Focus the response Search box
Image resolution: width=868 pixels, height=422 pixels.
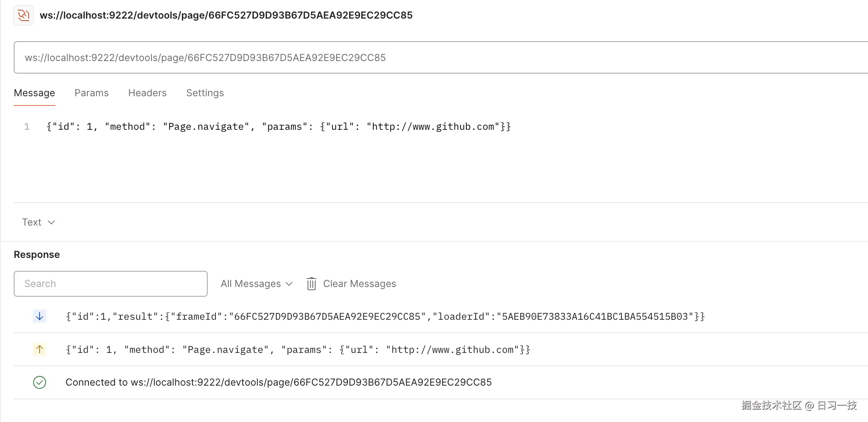pos(111,284)
